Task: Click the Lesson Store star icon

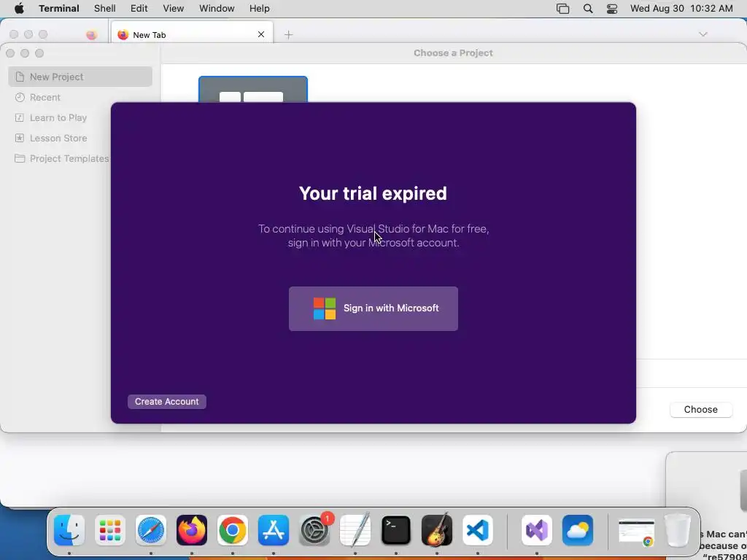Action: 20,138
